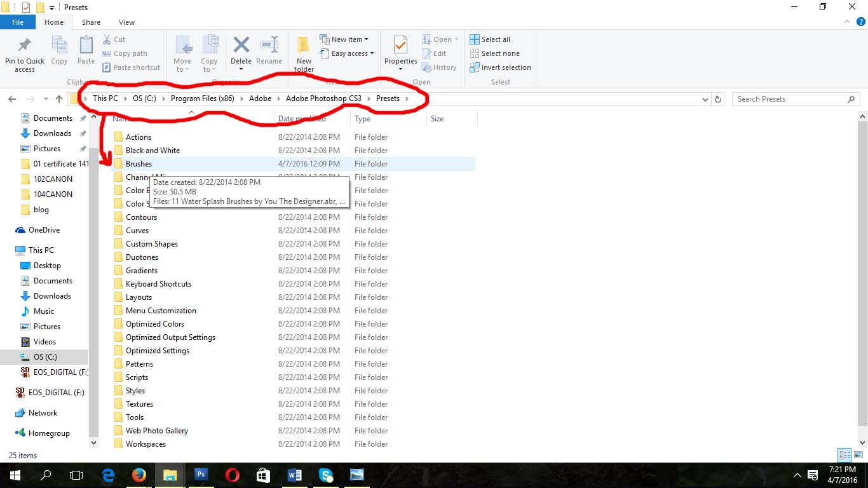Viewport: 868px width, 488px height.
Task: Click Select none in the ribbon
Action: (x=494, y=53)
